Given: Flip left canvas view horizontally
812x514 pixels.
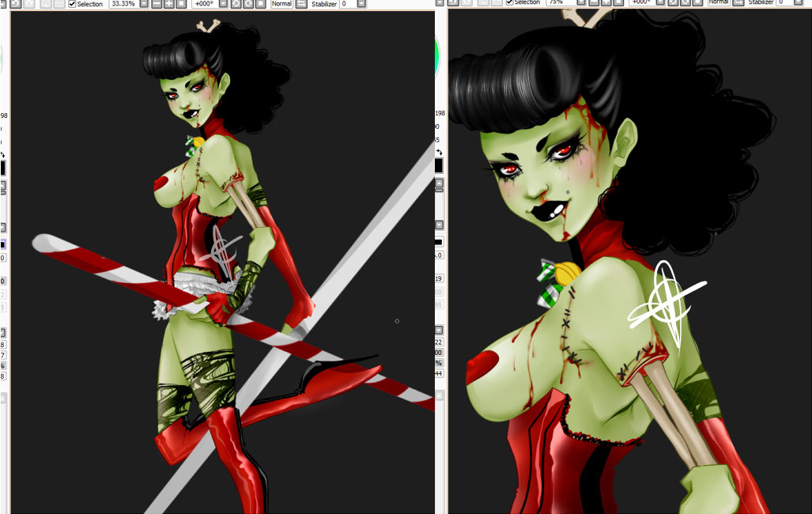Looking at the screenshot, I should pos(301,4).
